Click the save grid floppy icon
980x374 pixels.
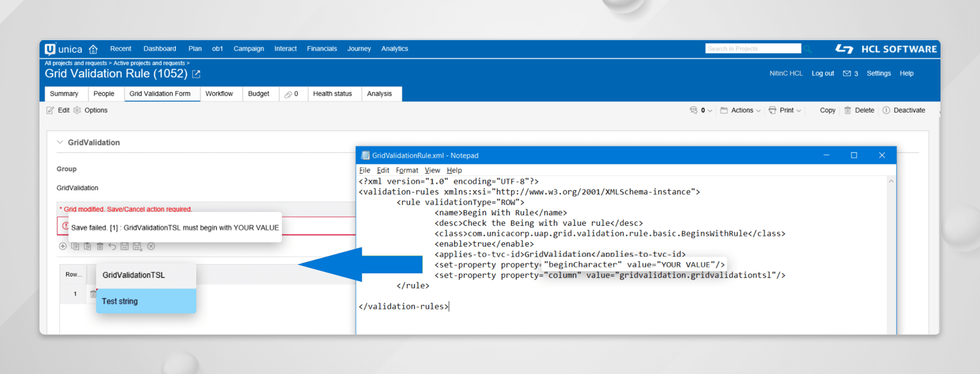pyautogui.click(x=124, y=246)
